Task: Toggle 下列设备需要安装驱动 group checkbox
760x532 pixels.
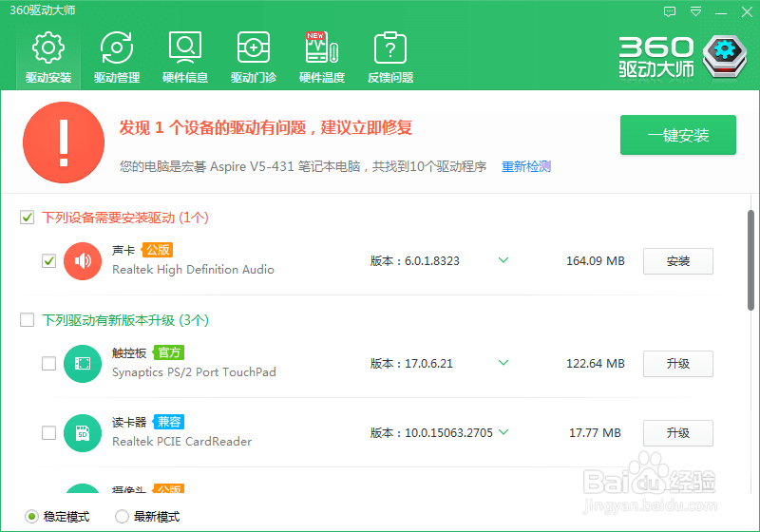Action: click(x=28, y=218)
